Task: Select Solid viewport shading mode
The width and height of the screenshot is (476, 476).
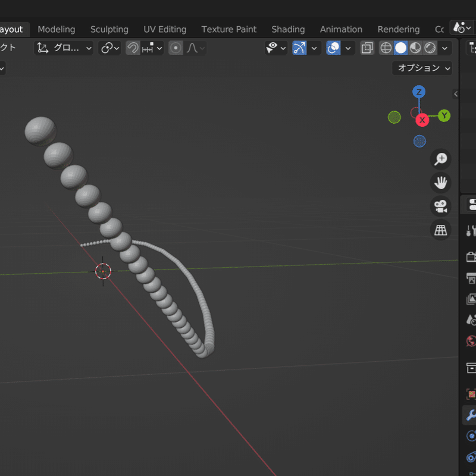Action: 401,48
